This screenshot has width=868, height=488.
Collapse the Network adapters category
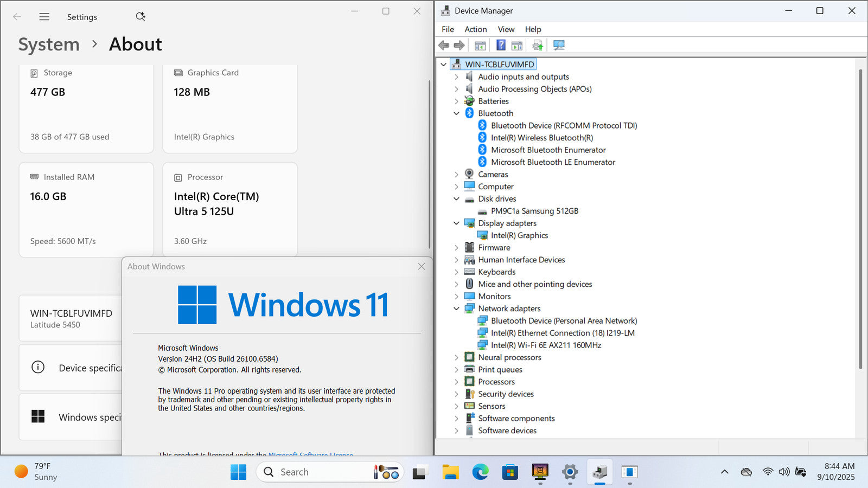pos(456,309)
